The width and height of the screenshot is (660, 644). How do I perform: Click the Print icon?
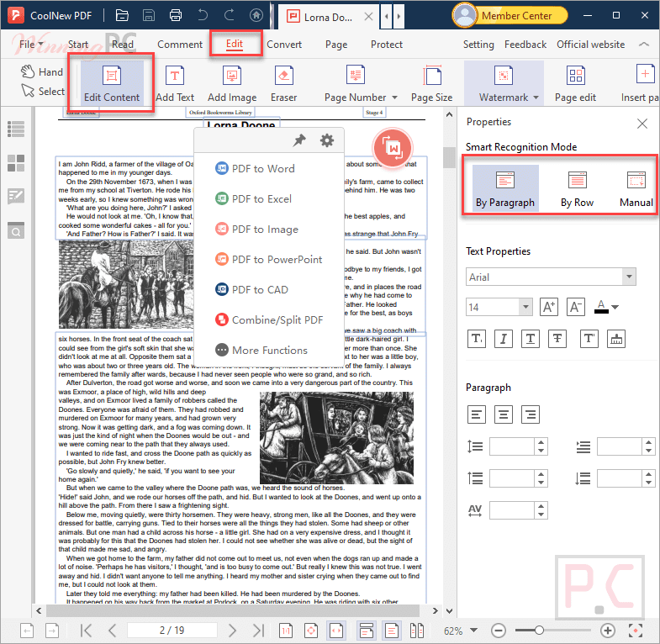[176, 16]
